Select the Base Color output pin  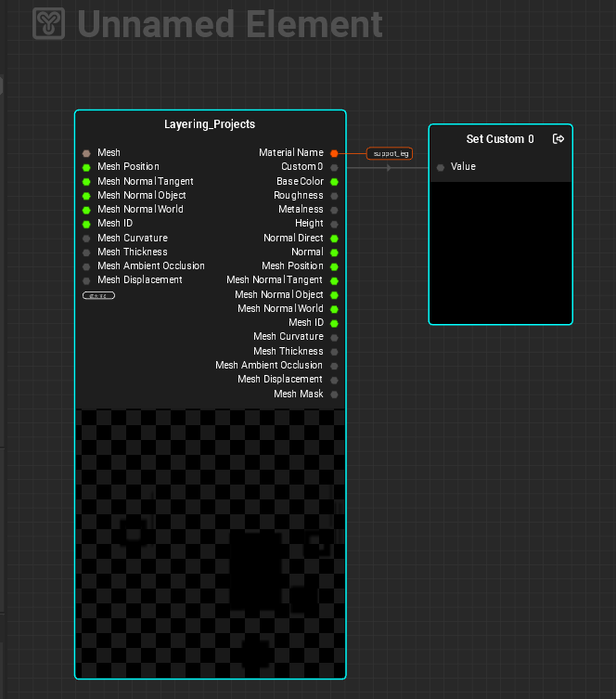pyautogui.click(x=334, y=182)
